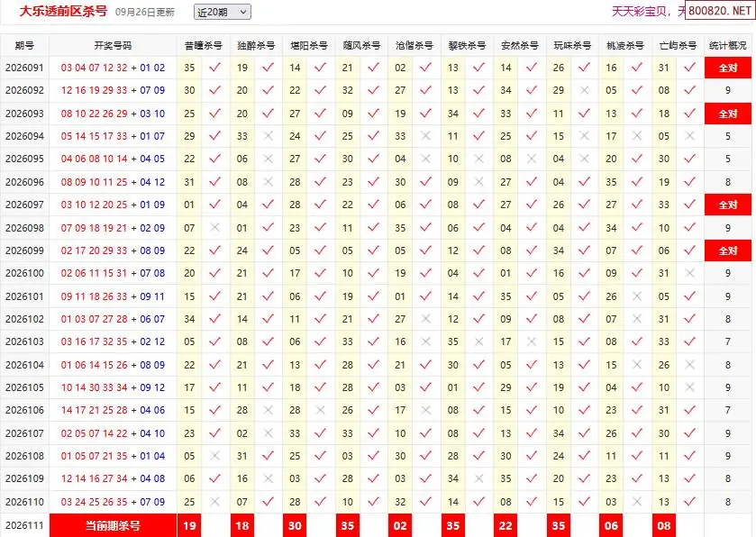Click the gray X mark in row 2026101
Image resolution: width=756 pixels, height=537 pixels.
(637, 296)
